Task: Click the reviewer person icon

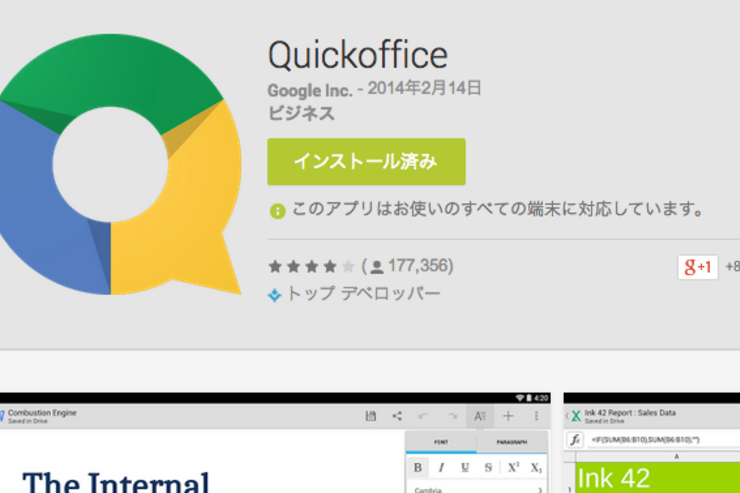Action: (377, 267)
